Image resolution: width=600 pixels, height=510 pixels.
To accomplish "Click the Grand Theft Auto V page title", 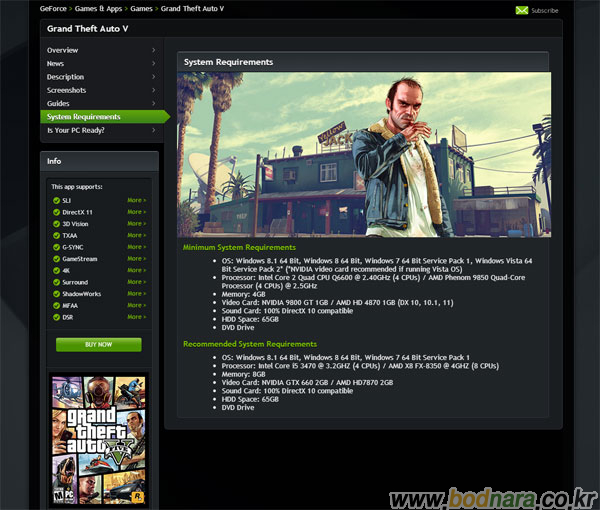I will pyautogui.click(x=88, y=29).
